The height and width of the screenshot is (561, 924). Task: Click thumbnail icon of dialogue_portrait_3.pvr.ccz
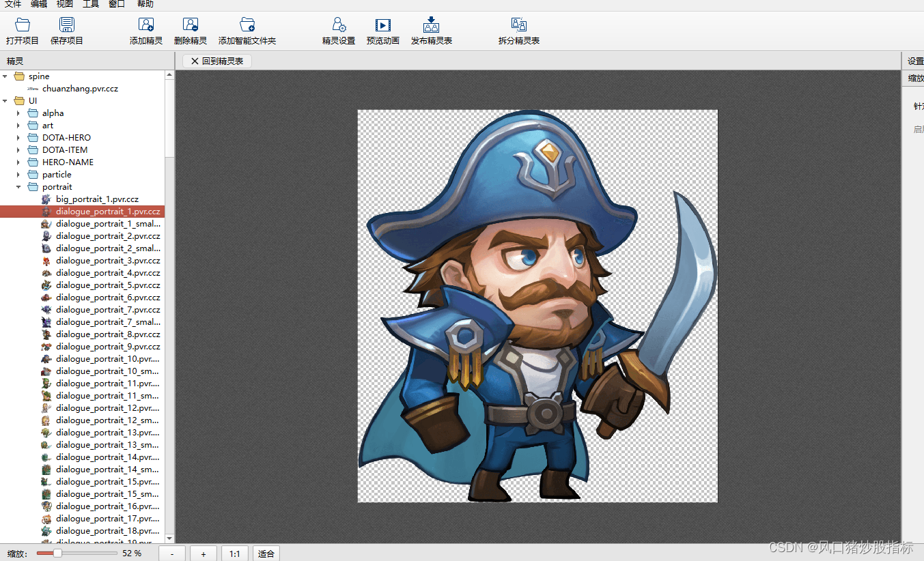[46, 261]
